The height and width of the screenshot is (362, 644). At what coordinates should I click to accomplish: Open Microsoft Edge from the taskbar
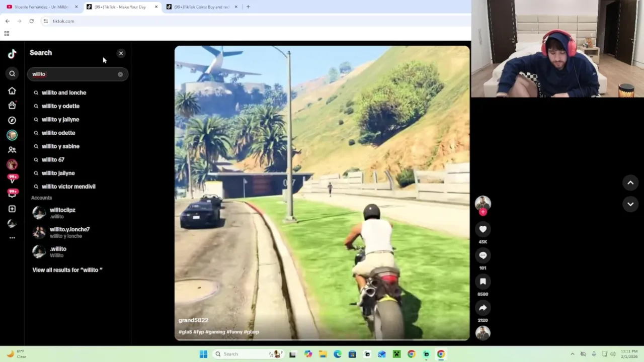(338, 354)
